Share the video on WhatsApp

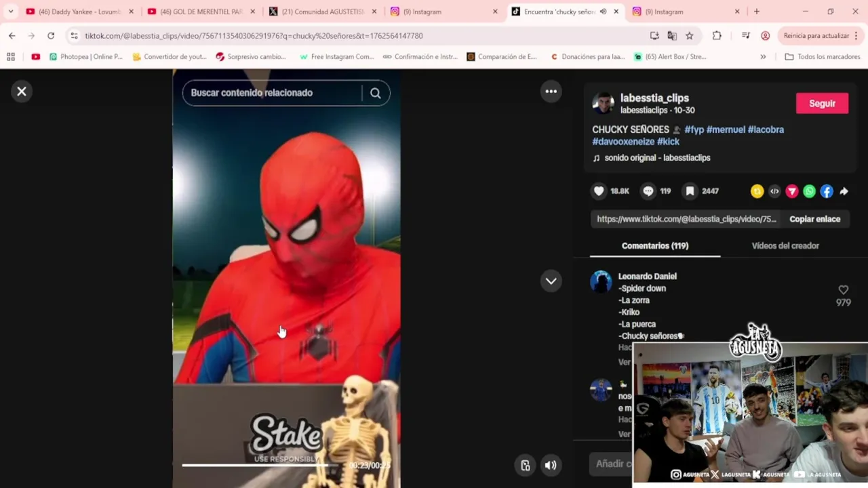point(809,192)
